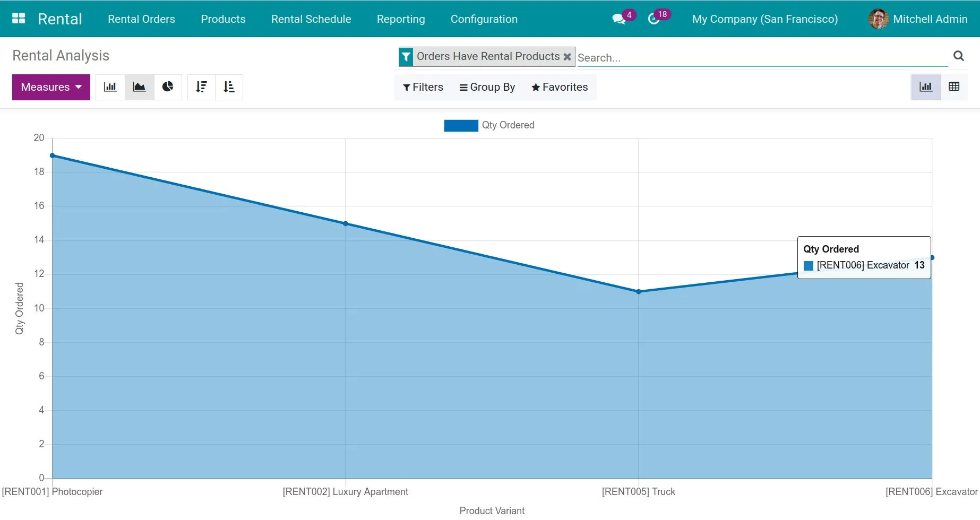980x520 pixels.
Task: Open the Favorites dropdown
Action: (x=560, y=87)
